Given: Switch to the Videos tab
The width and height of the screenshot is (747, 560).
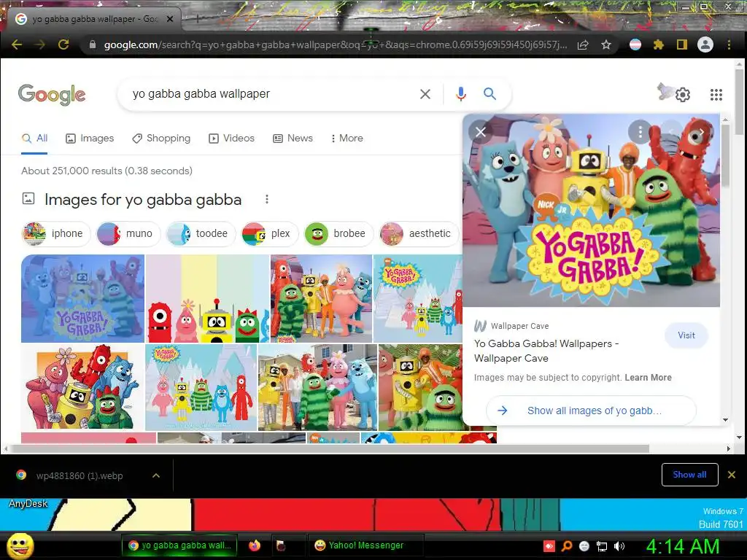Looking at the screenshot, I should pos(231,138).
